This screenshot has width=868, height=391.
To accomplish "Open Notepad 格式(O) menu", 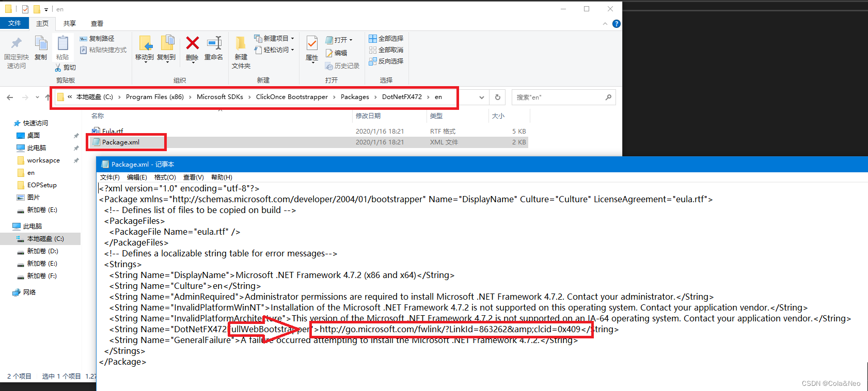I will pos(165,177).
